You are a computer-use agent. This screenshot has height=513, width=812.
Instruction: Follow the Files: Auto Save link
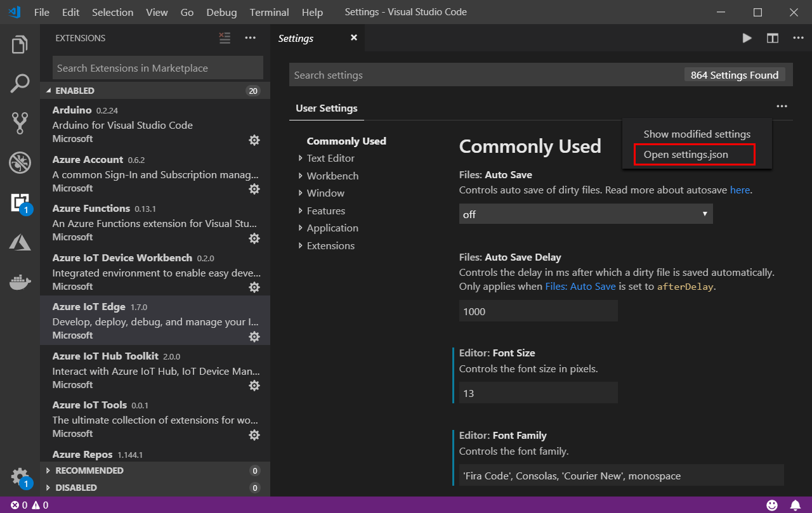click(580, 287)
